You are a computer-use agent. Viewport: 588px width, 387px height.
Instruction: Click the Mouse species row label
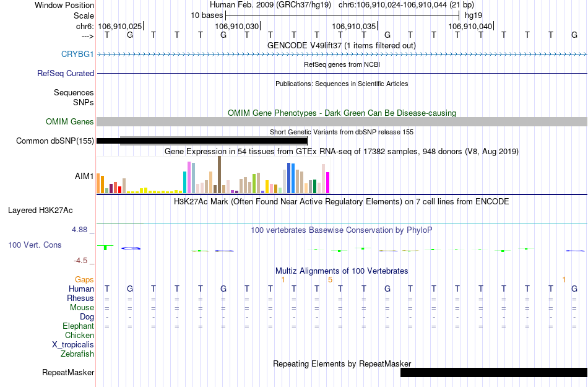pyautogui.click(x=82, y=308)
